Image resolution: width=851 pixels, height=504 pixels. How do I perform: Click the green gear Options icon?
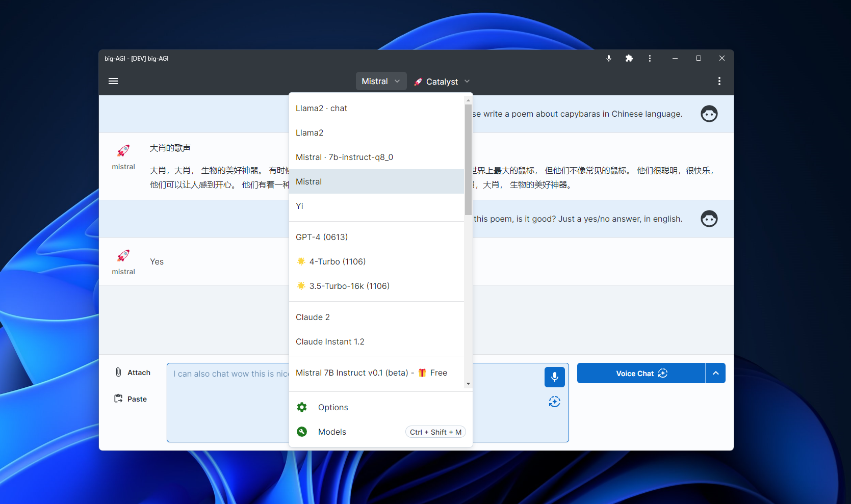(302, 407)
